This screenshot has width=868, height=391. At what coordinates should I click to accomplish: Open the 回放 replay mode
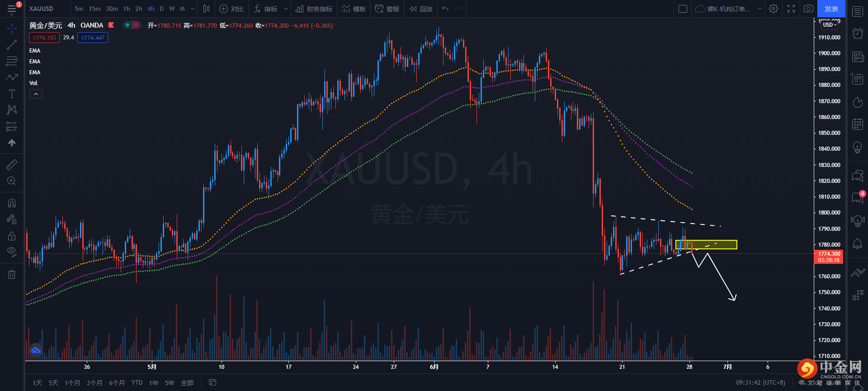click(421, 9)
